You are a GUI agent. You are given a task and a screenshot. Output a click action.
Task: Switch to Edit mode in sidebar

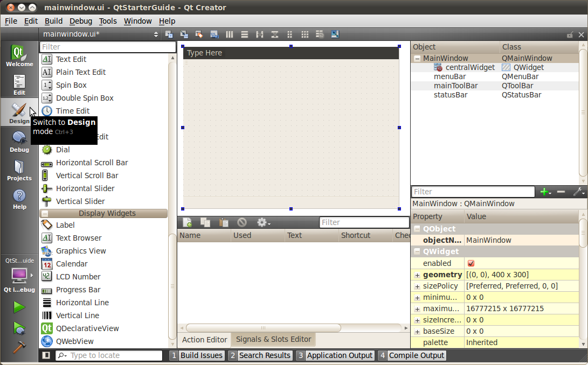(x=19, y=85)
